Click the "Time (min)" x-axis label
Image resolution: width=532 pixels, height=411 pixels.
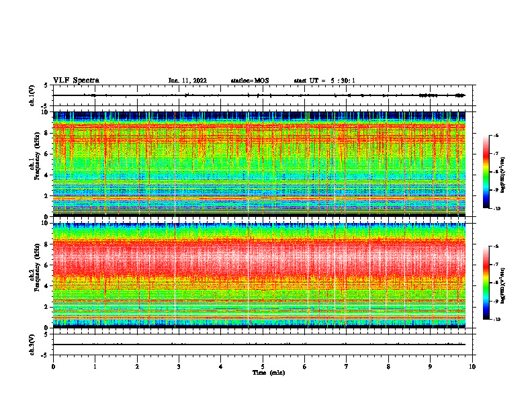269,373
